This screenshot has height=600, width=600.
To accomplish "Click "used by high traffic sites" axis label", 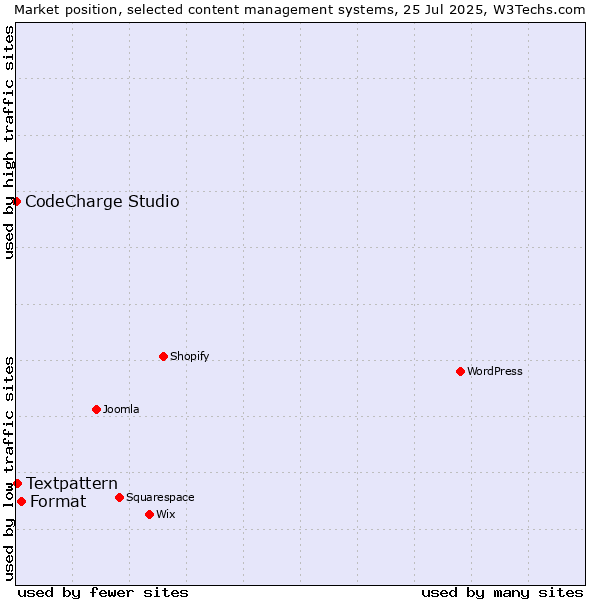I will point(9,142).
